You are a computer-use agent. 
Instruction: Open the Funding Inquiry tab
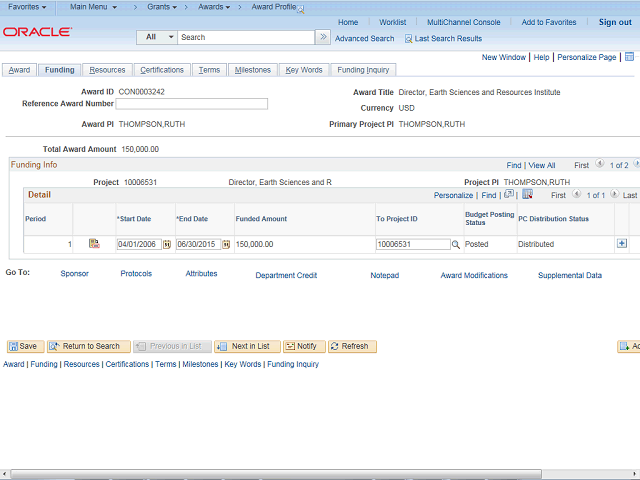[363, 70]
